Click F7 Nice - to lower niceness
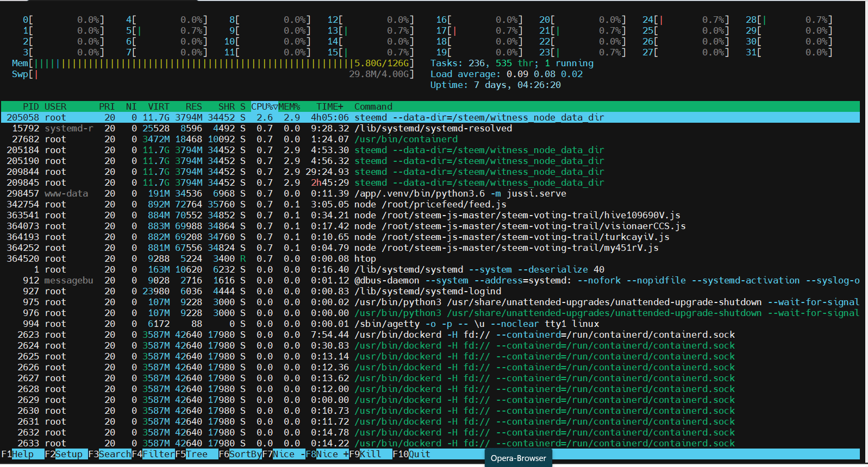Image resolution: width=868 pixels, height=467 pixels. pos(284,454)
